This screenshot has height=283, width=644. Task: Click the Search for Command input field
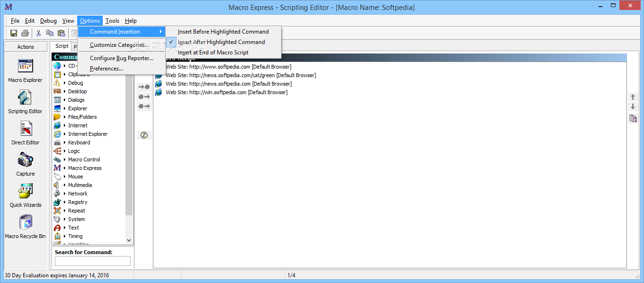pyautogui.click(x=93, y=261)
